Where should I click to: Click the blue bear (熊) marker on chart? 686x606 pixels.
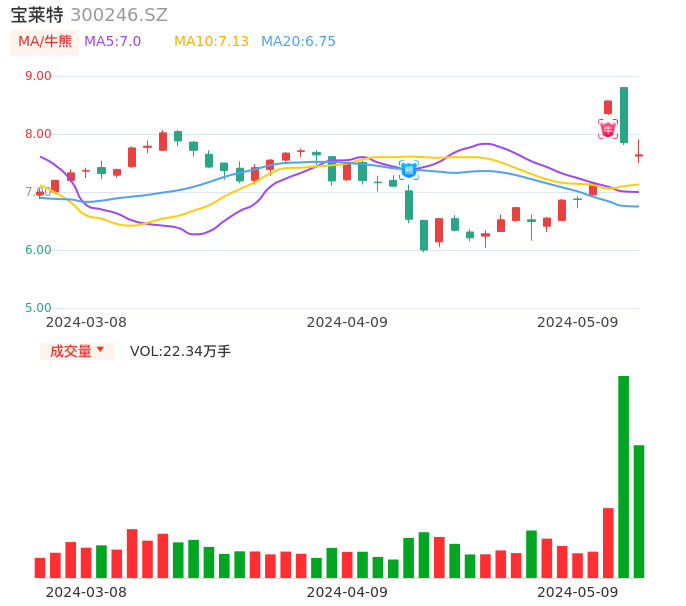click(409, 170)
